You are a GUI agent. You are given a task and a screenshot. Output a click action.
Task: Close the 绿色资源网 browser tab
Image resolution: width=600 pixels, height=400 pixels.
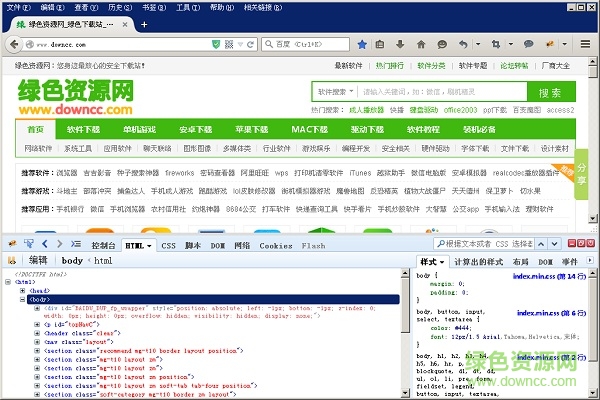tap(125, 24)
